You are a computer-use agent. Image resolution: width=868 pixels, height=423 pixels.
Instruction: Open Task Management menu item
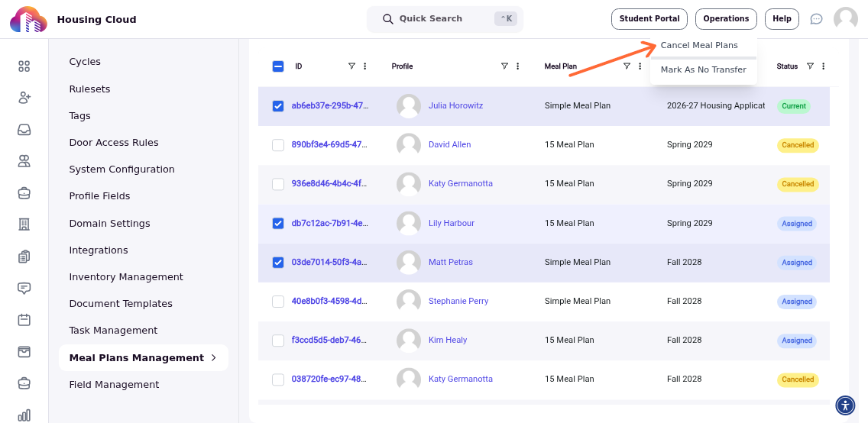tap(114, 331)
